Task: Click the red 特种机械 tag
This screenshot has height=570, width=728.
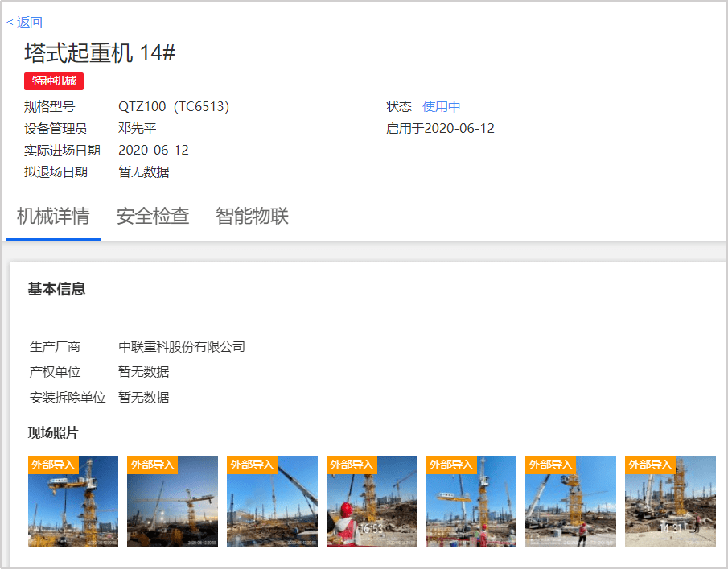Action: click(54, 81)
